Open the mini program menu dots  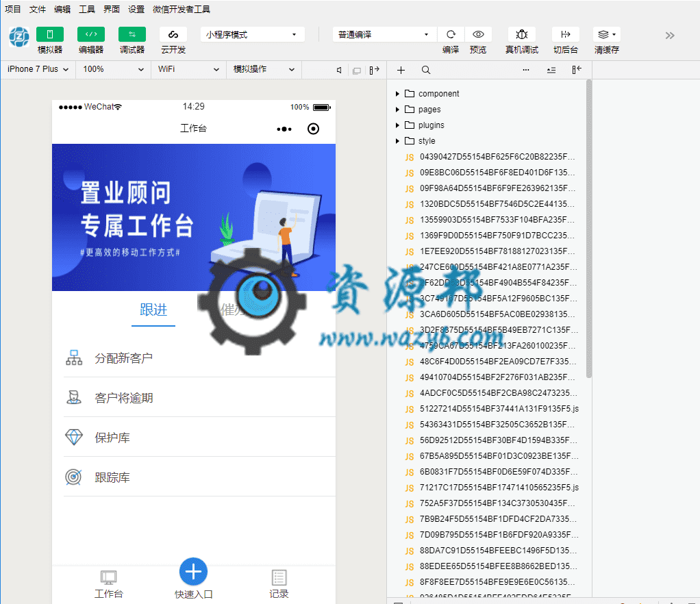284,129
